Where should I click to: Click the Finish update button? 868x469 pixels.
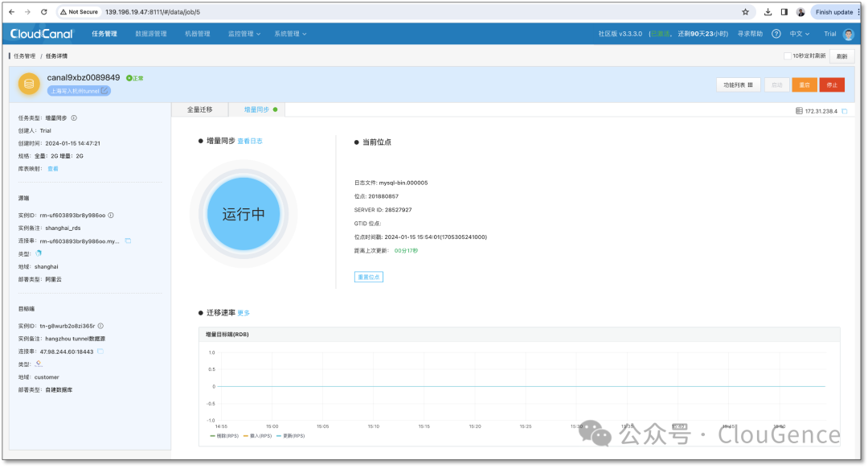(834, 11)
